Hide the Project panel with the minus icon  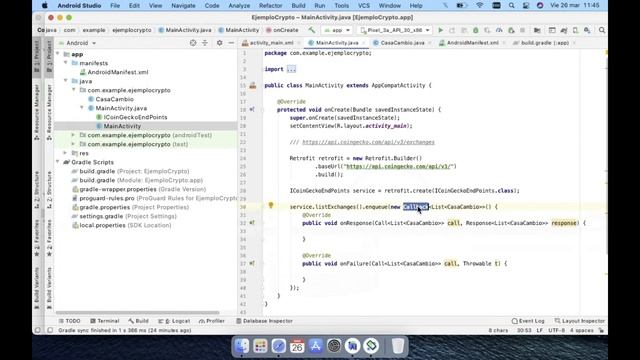(x=231, y=43)
